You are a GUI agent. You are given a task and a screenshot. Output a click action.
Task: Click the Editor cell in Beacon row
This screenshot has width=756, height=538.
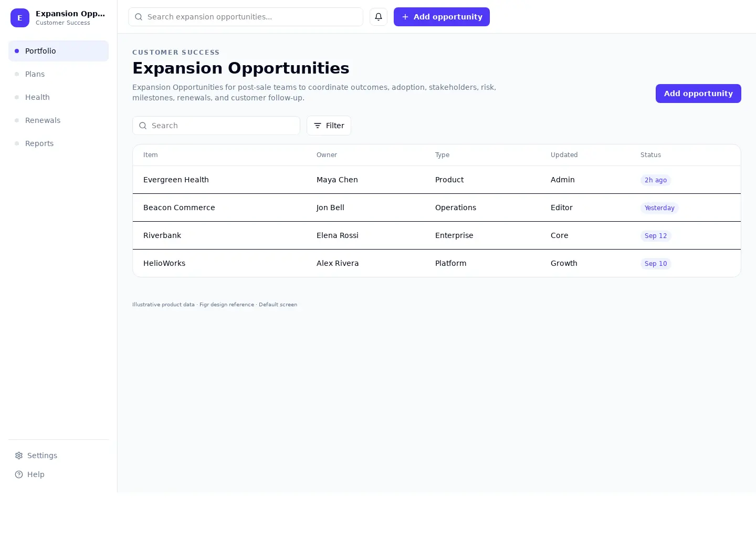[x=562, y=208]
